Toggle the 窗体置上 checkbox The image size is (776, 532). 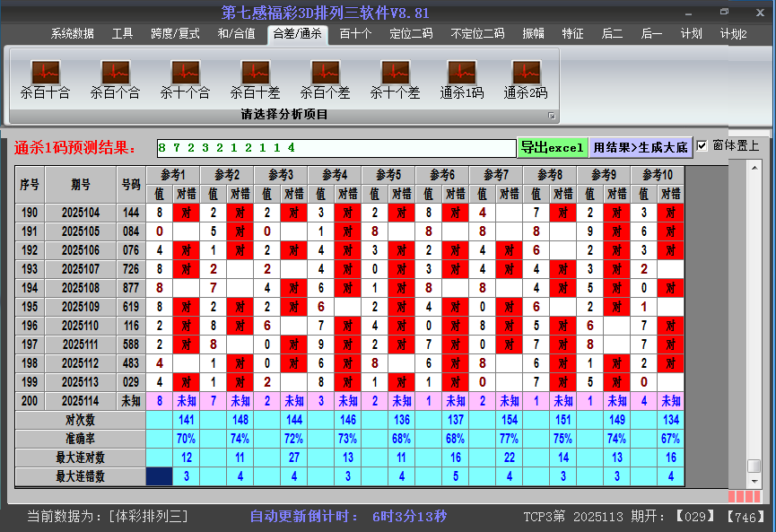pyautogui.click(x=702, y=146)
